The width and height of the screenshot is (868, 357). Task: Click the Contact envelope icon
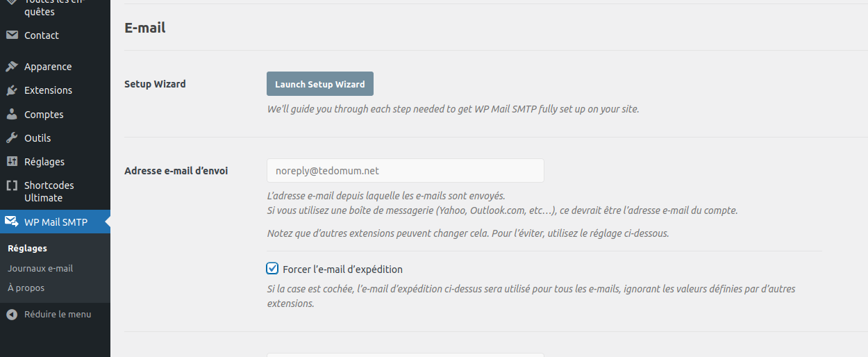pyautogui.click(x=12, y=35)
